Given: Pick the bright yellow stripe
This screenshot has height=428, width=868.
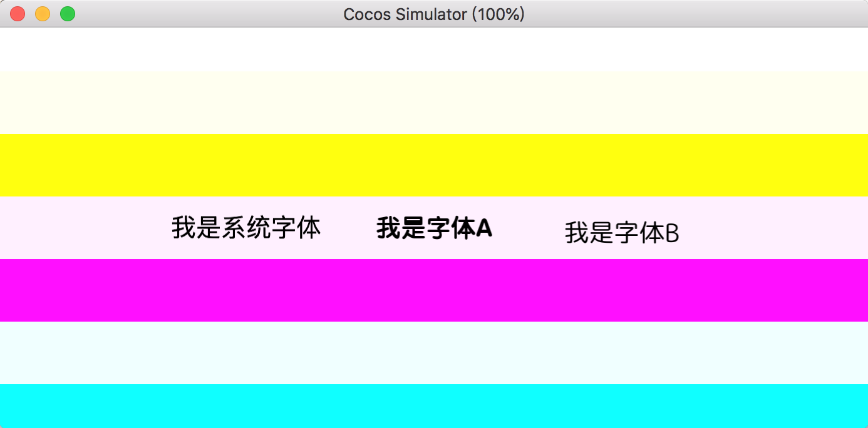Looking at the screenshot, I should (434, 165).
